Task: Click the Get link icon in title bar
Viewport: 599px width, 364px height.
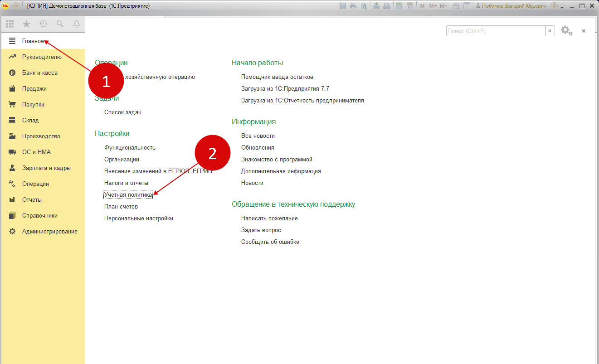Action: click(376, 6)
